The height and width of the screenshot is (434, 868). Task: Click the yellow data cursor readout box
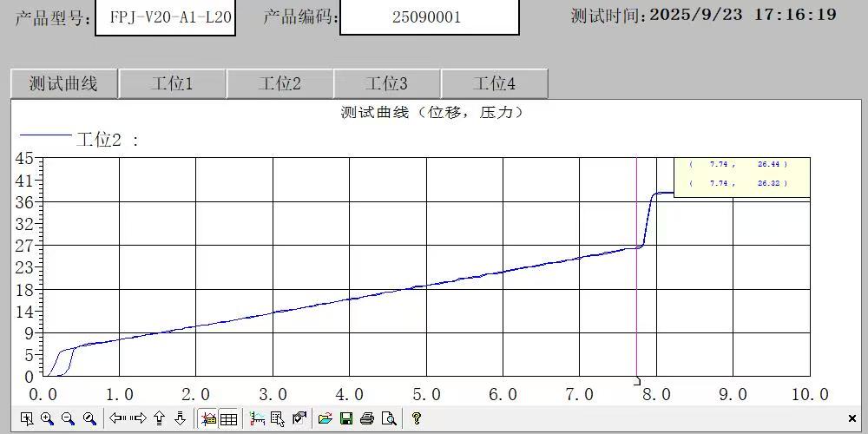pos(742,177)
